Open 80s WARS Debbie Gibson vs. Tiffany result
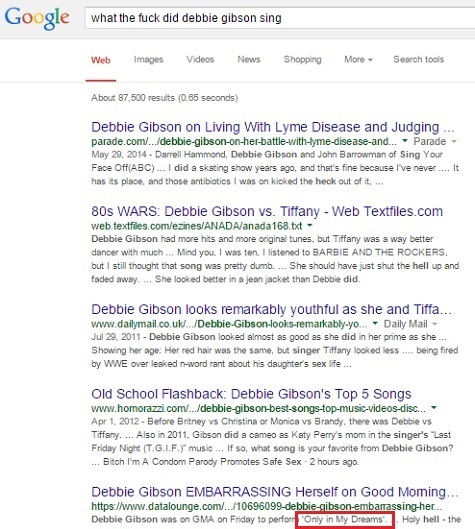This screenshot has width=475, height=529. tap(267, 212)
